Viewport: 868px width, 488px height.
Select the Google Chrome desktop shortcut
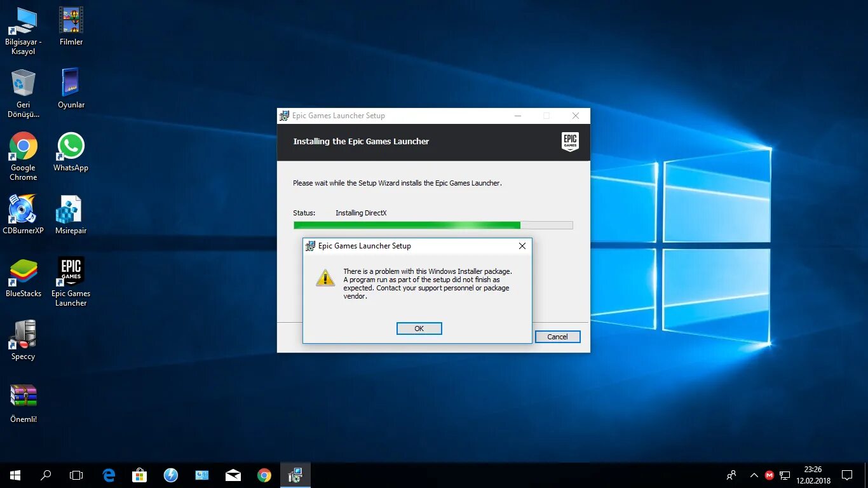24,157
